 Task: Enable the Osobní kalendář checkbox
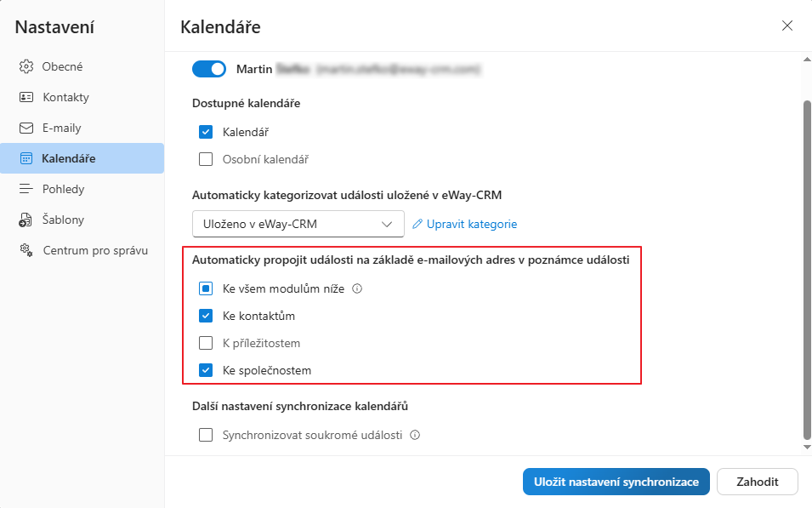(x=205, y=159)
